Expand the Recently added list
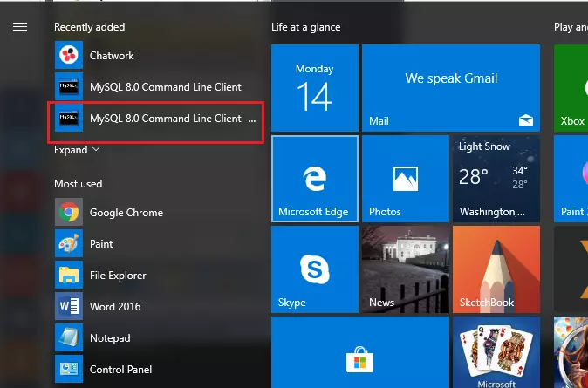 coord(77,150)
